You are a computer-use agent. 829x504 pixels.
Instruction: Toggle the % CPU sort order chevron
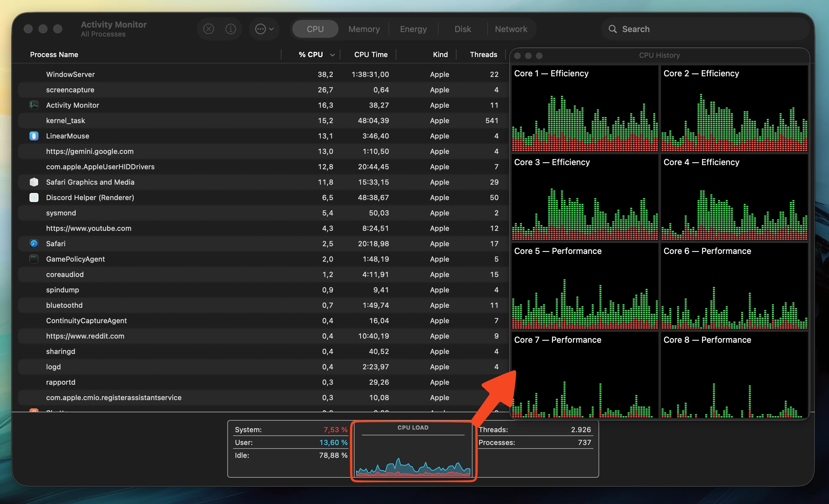[x=332, y=55]
